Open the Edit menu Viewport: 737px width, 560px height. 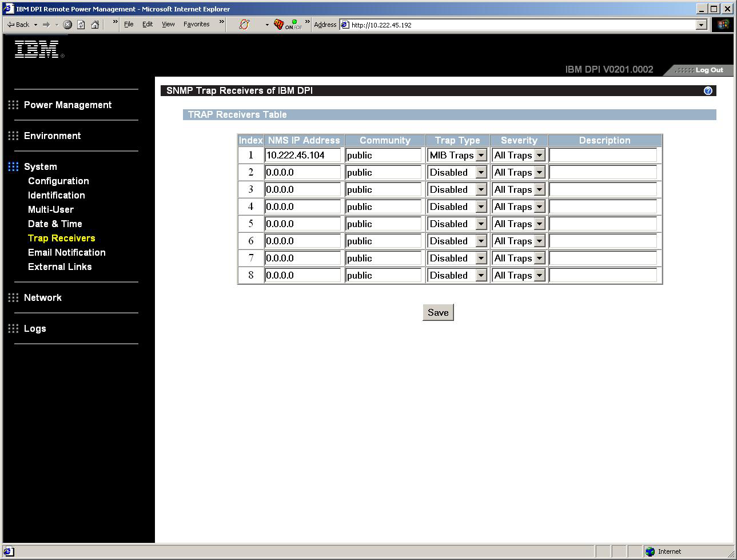(148, 24)
